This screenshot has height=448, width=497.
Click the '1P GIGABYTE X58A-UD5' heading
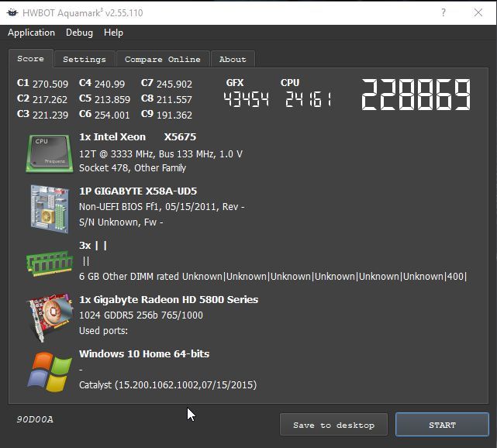[138, 191]
